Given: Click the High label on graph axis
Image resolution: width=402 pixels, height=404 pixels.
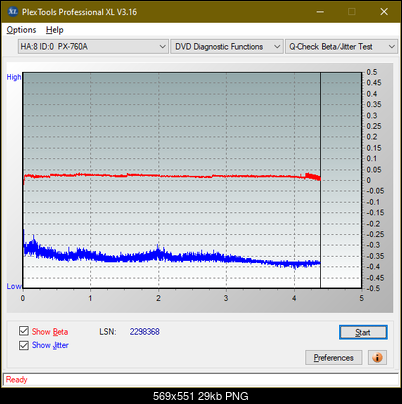Looking at the screenshot, I should pos(14,77).
